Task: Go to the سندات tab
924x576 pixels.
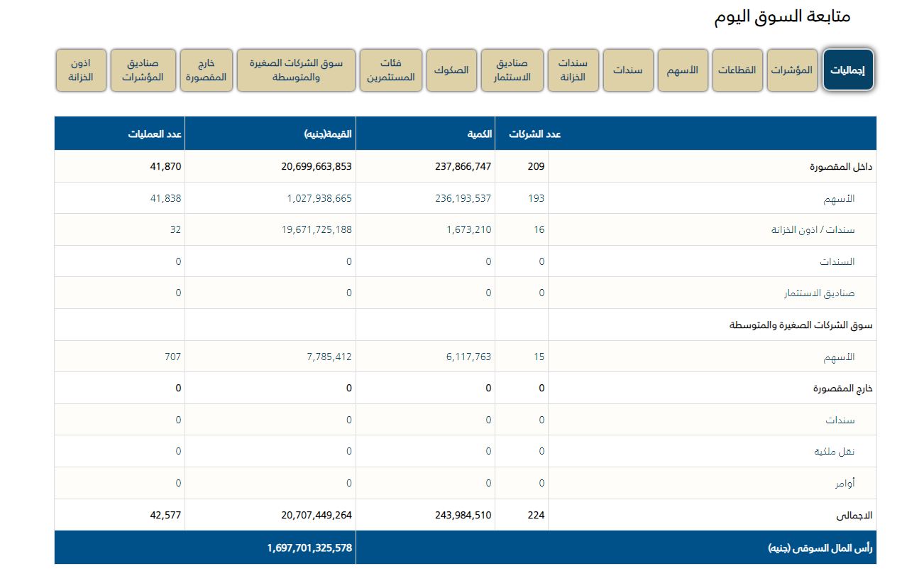Action: [628, 70]
